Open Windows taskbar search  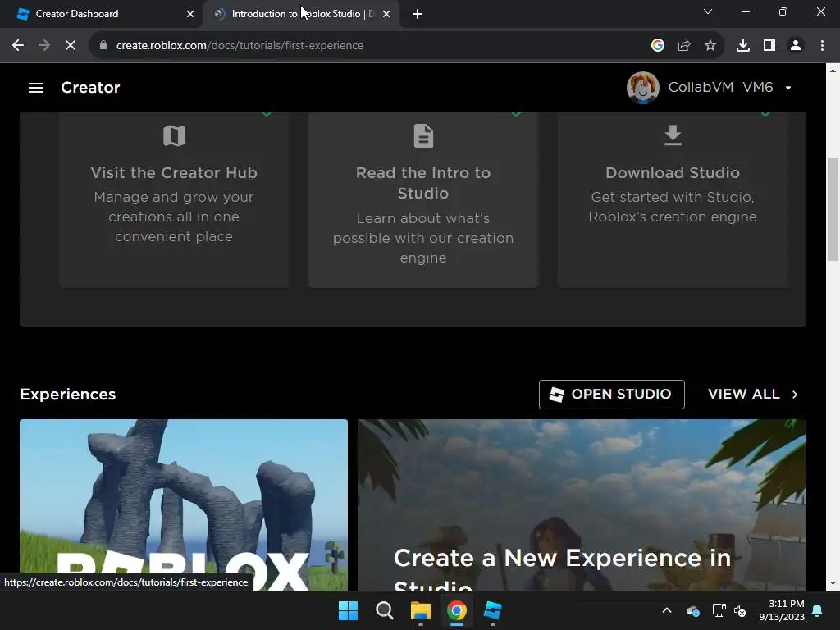pyautogui.click(x=384, y=610)
